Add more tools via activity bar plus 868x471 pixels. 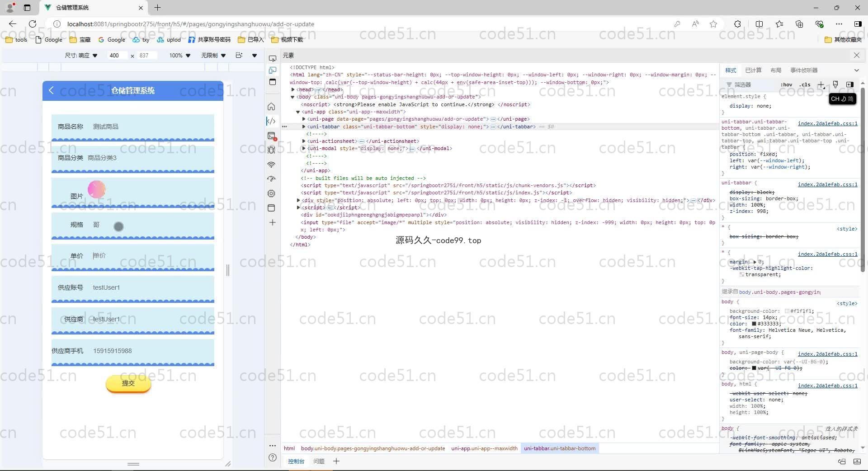pos(272,222)
